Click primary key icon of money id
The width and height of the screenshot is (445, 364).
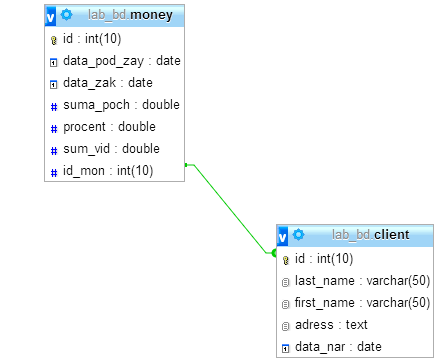(x=54, y=40)
